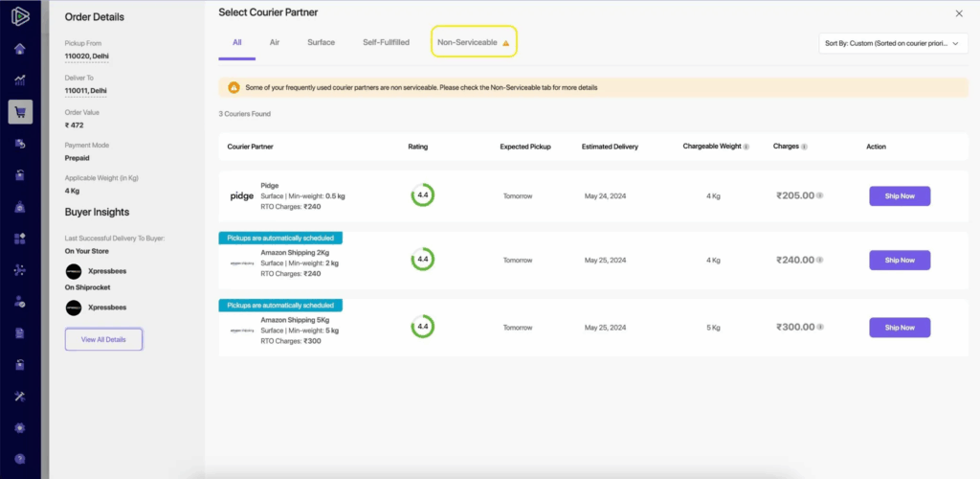Screen dimensions: 980x479
Task: Select the Orders cart icon in the sidebar
Action: click(20, 112)
